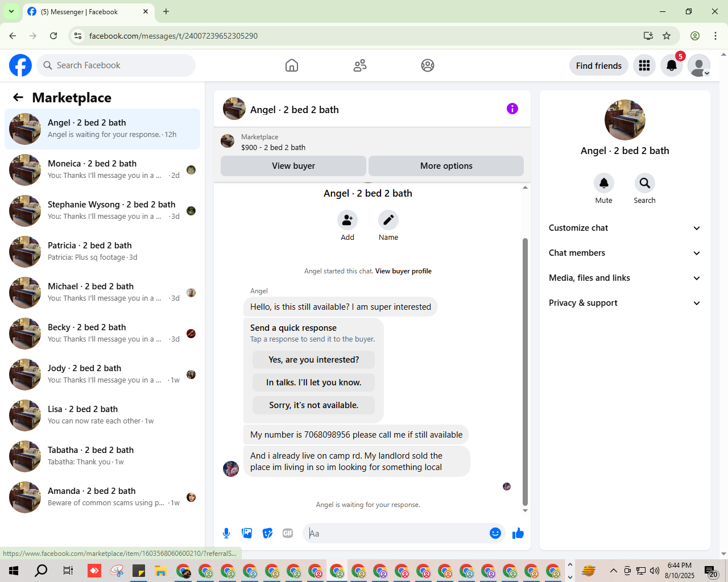The image size is (728, 582).
Task: Open the Groups icon in top navigation
Action: 428,65
